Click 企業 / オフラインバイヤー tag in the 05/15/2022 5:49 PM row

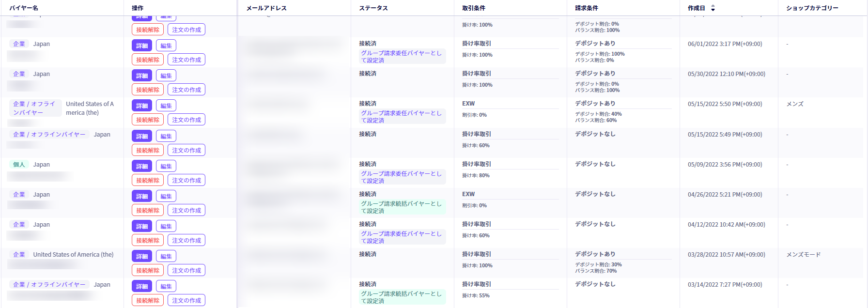49,135
